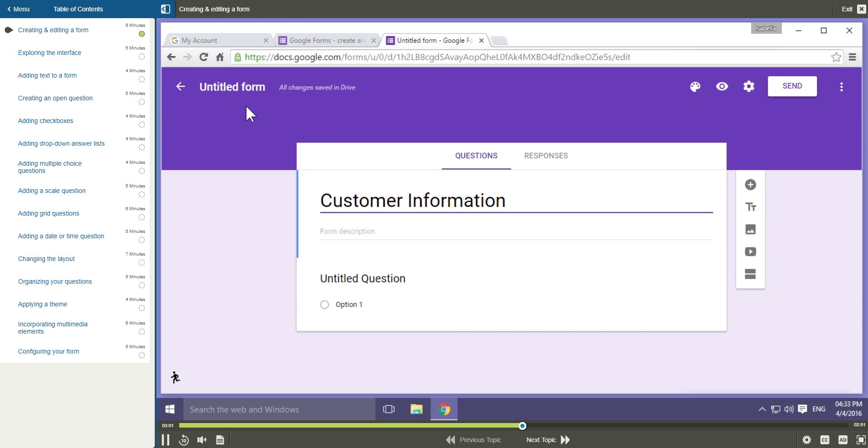Collapse the table of contents sidebar
Viewport: 868px width, 448px height.
tap(165, 9)
